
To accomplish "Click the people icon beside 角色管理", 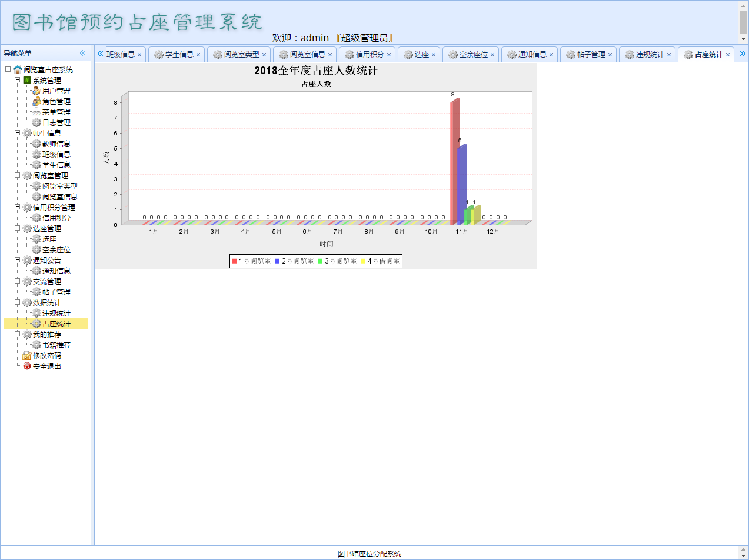I will 36,101.
